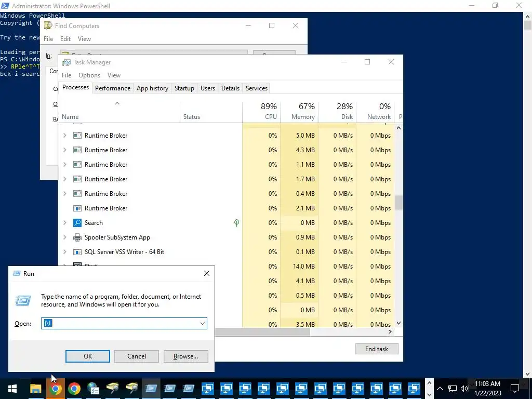Switch to the App history tab
Screen dimensions: 532x399
tap(152, 88)
